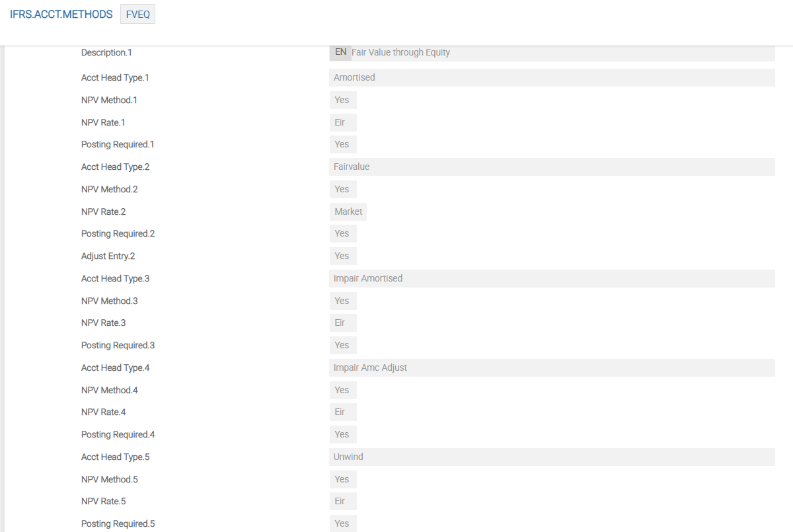Select the Yes value of NPV Method.5
This screenshot has width=793, height=532.
342,479
